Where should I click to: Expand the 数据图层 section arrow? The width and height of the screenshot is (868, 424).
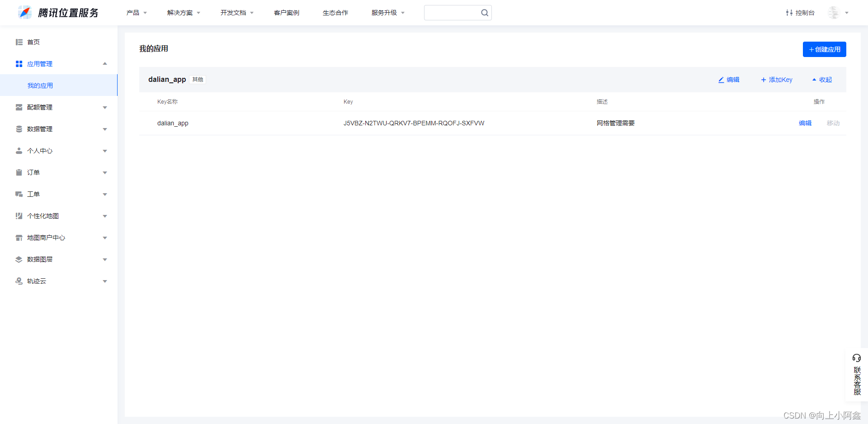[x=105, y=259]
